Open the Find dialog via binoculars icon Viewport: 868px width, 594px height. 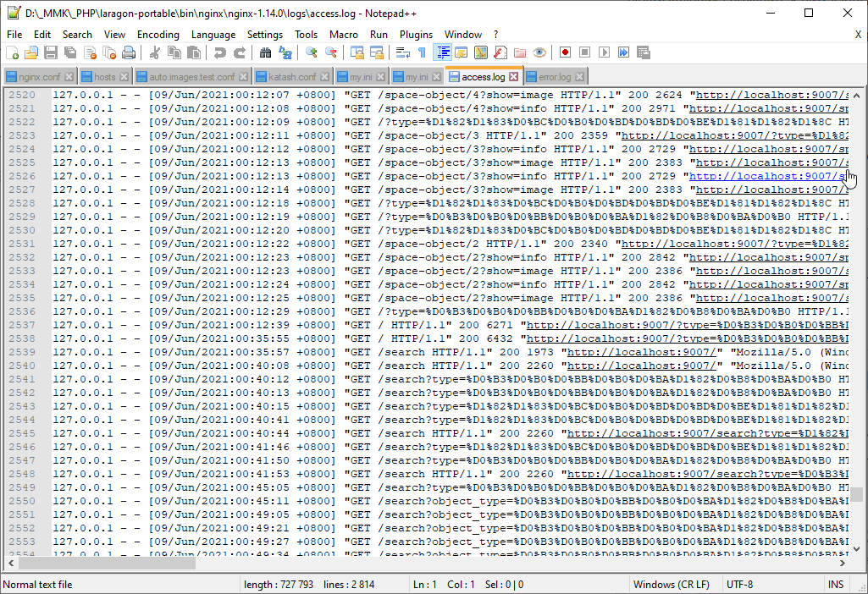(x=265, y=53)
